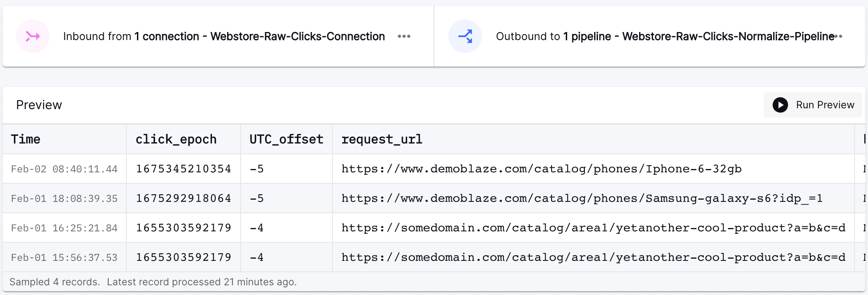Screen dimensions: 868x295
Task: Open the Webstore-Raw-Clicks-Connection link
Action: (297, 36)
